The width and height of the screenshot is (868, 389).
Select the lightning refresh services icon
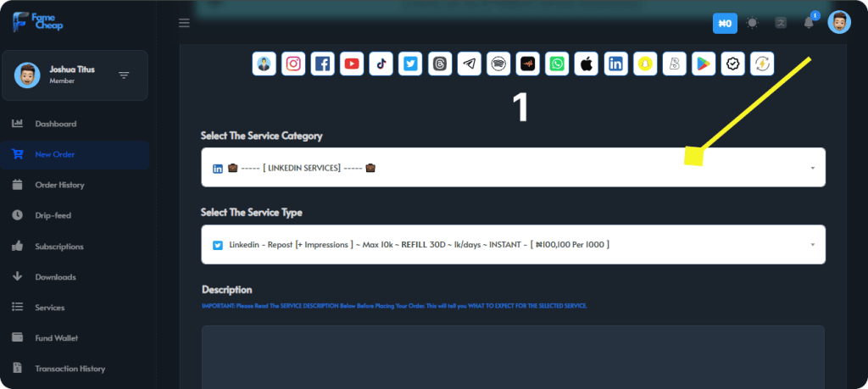tap(762, 64)
